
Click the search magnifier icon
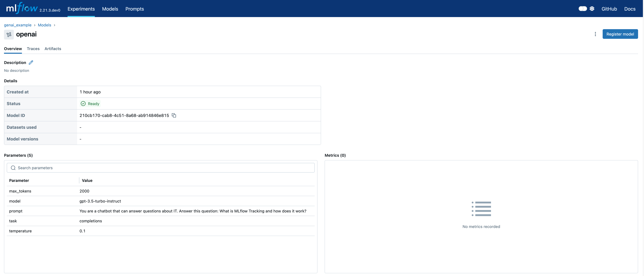point(13,168)
